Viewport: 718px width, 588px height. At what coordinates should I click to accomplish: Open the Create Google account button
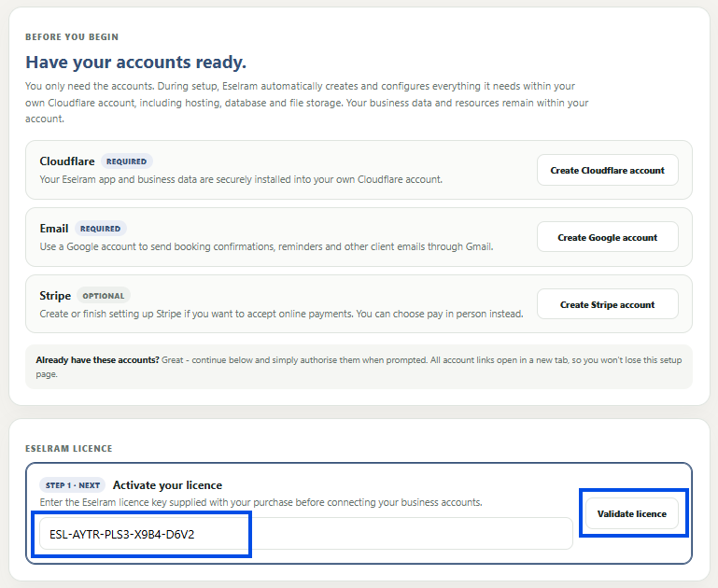[x=607, y=237]
